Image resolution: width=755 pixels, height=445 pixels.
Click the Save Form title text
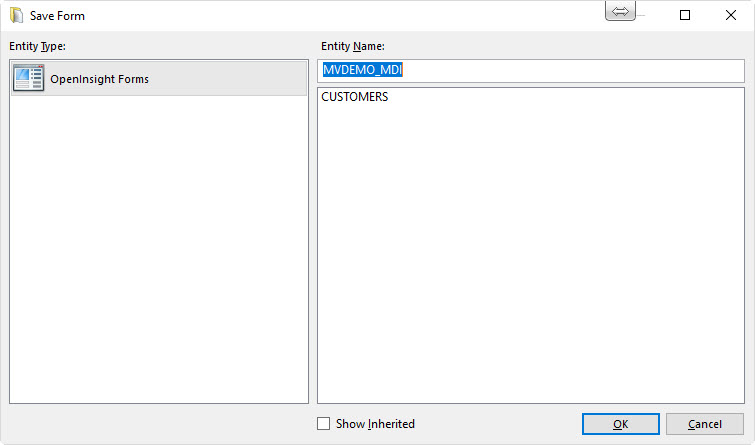57,16
